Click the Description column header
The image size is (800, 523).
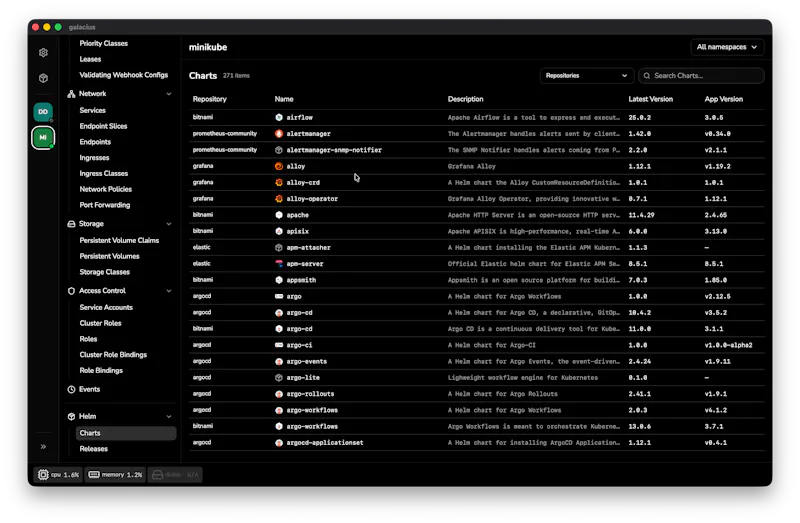coord(465,99)
